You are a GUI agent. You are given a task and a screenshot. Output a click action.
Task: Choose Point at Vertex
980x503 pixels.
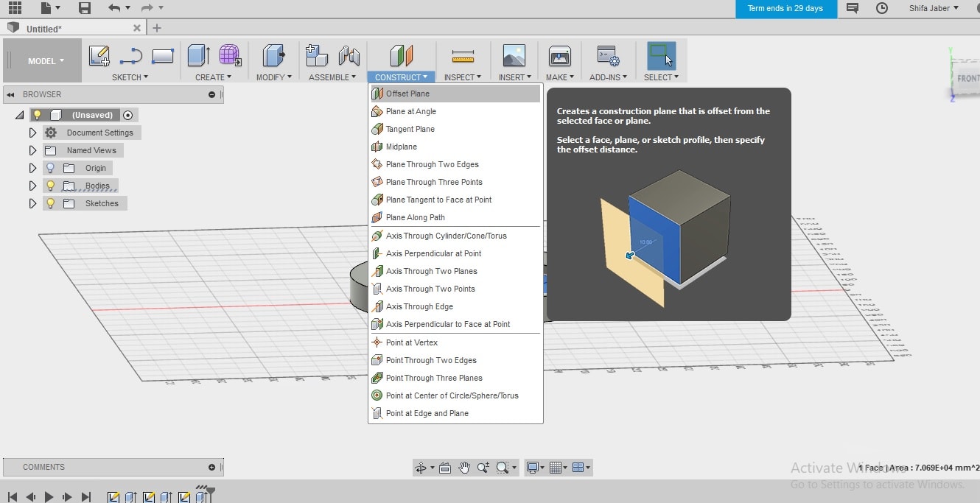pyautogui.click(x=455, y=342)
